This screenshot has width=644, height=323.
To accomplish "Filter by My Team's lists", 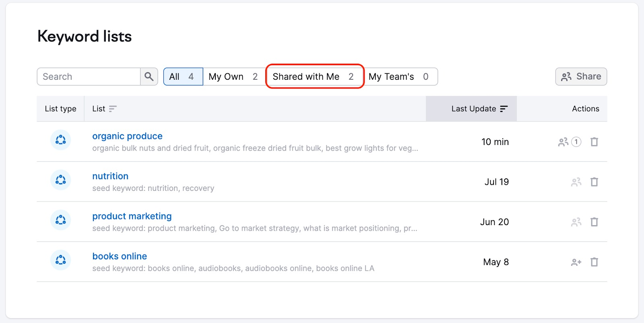I will pos(398,77).
